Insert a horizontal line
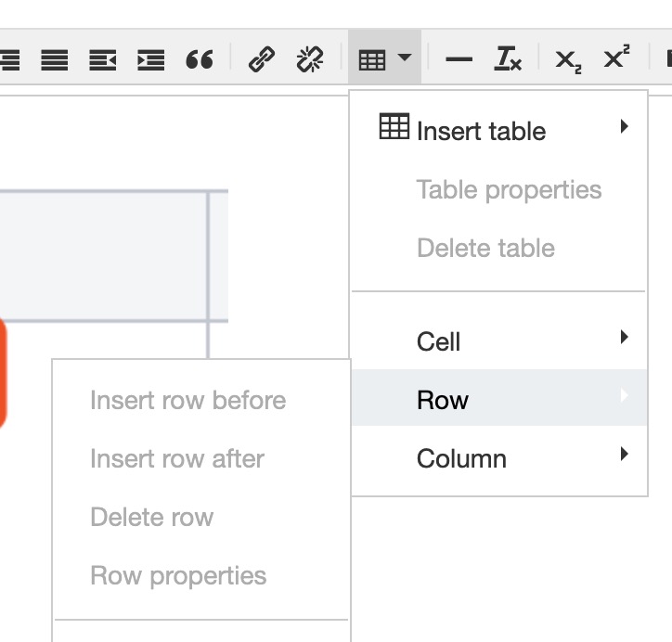The width and height of the screenshot is (672, 642). (459, 60)
